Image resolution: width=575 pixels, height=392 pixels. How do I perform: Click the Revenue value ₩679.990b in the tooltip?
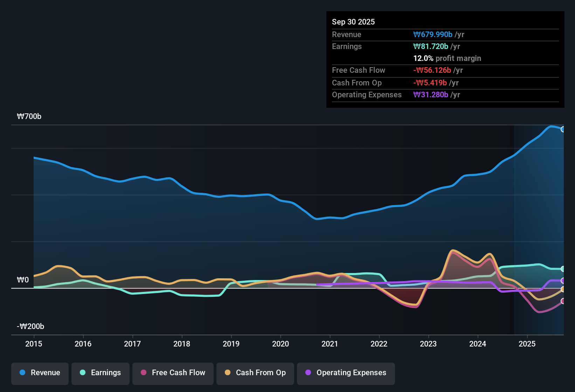433,34
